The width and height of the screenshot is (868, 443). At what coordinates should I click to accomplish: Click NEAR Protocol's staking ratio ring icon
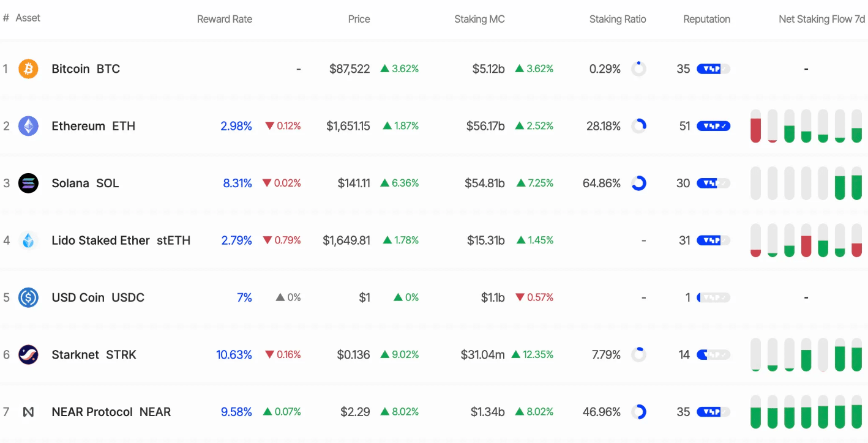pos(638,412)
